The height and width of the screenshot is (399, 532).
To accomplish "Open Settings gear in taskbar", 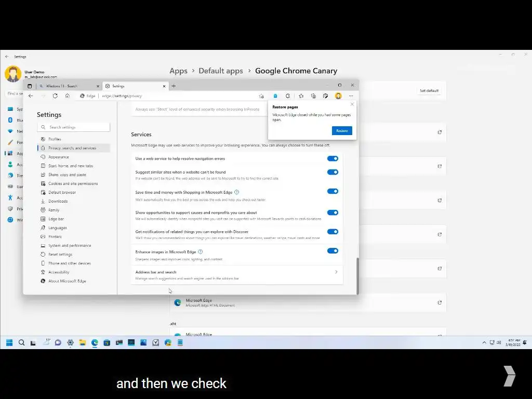I will click(x=70, y=343).
